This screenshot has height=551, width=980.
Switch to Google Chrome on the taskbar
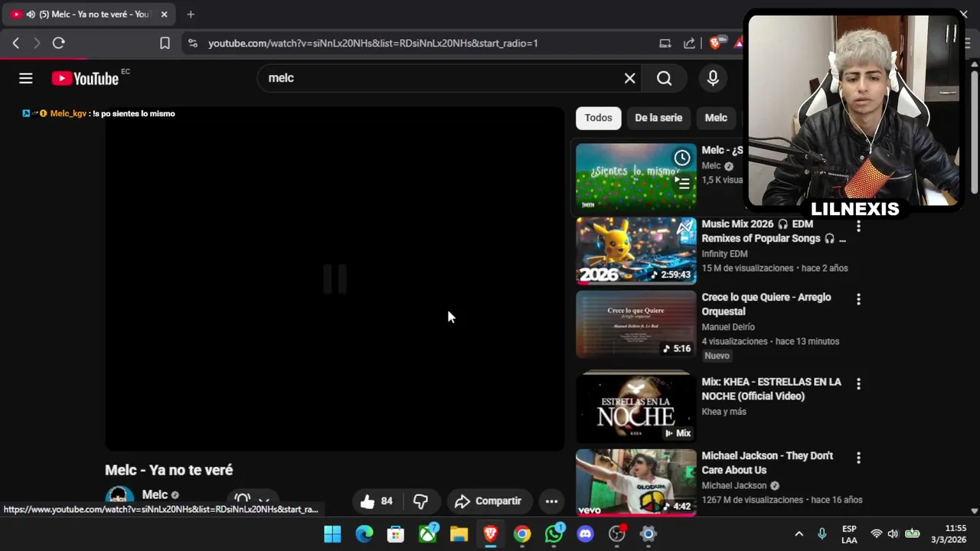click(x=522, y=533)
